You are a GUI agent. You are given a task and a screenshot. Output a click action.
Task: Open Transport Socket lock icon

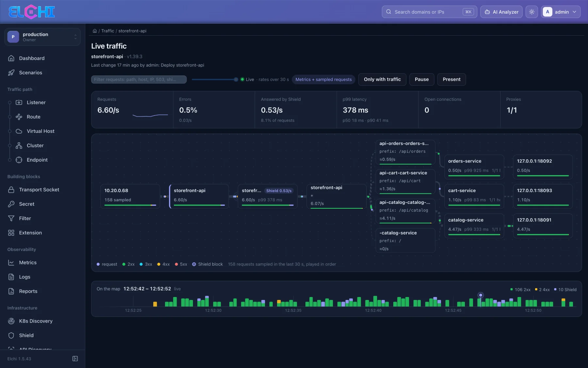pos(11,190)
